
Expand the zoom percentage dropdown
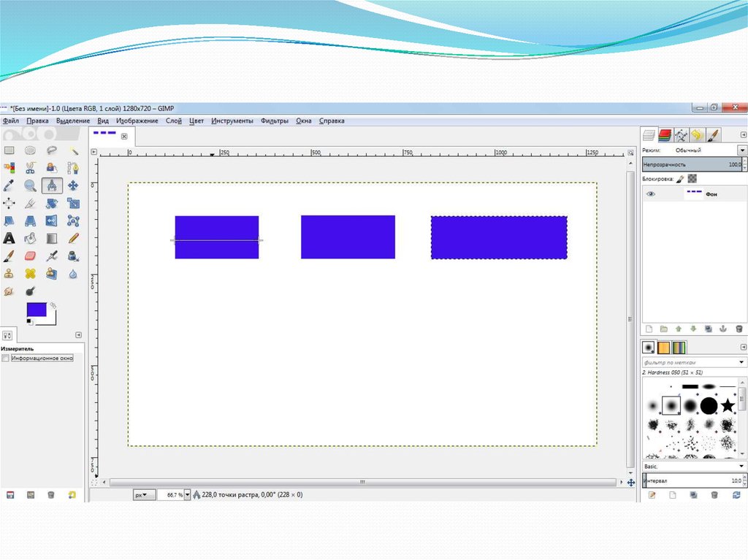(x=187, y=494)
